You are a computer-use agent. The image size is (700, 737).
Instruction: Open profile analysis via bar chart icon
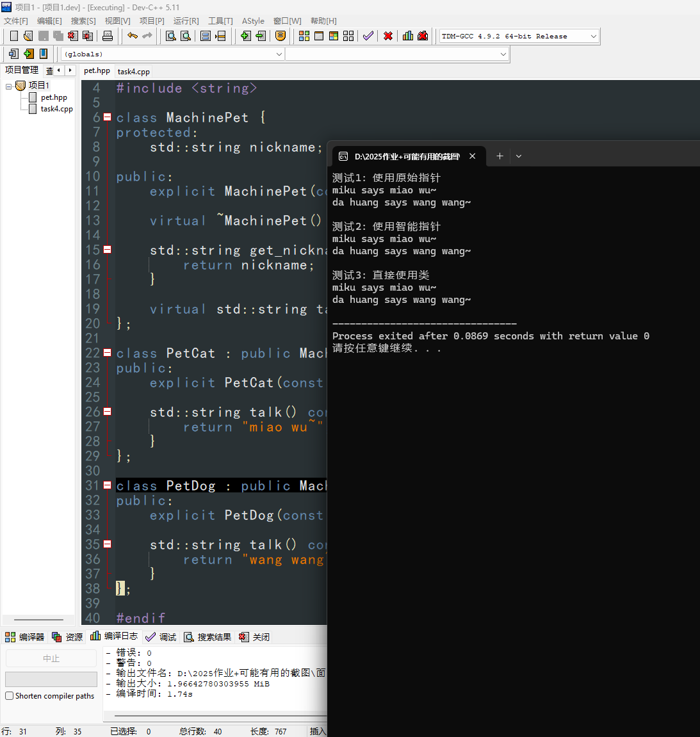pos(407,36)
